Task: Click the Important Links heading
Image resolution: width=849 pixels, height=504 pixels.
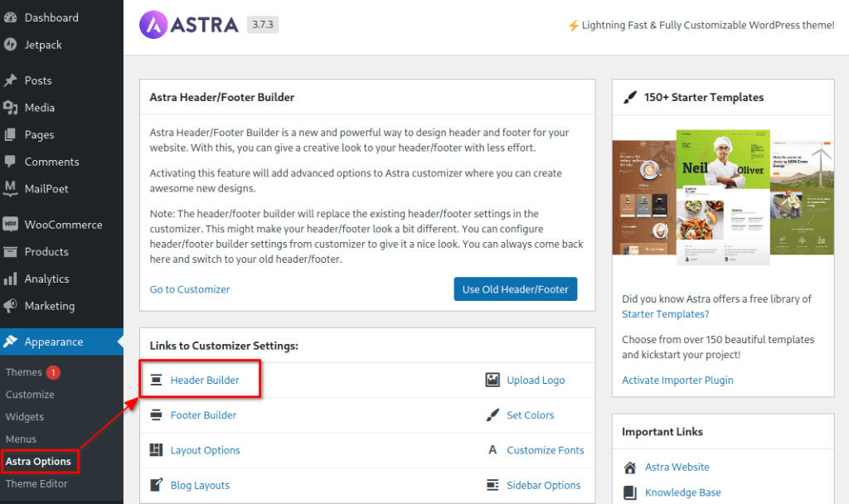Action: [x=662, y=431]
